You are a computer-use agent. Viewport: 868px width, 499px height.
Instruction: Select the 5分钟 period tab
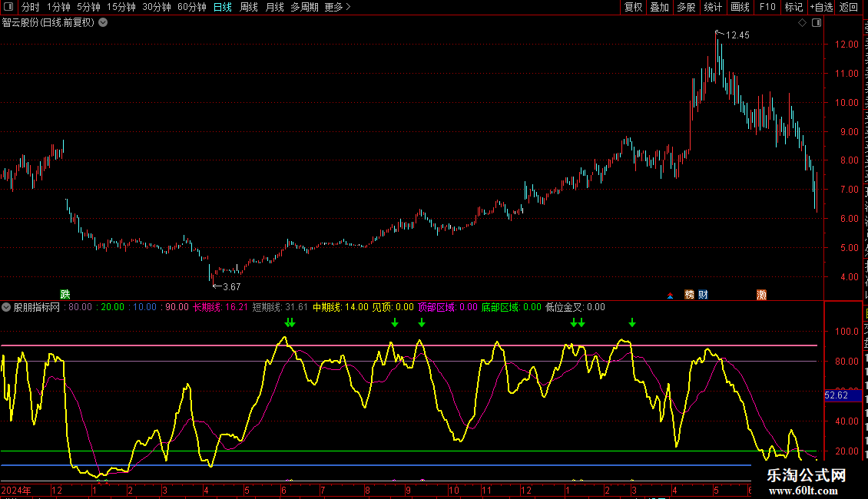pos(88,7)
